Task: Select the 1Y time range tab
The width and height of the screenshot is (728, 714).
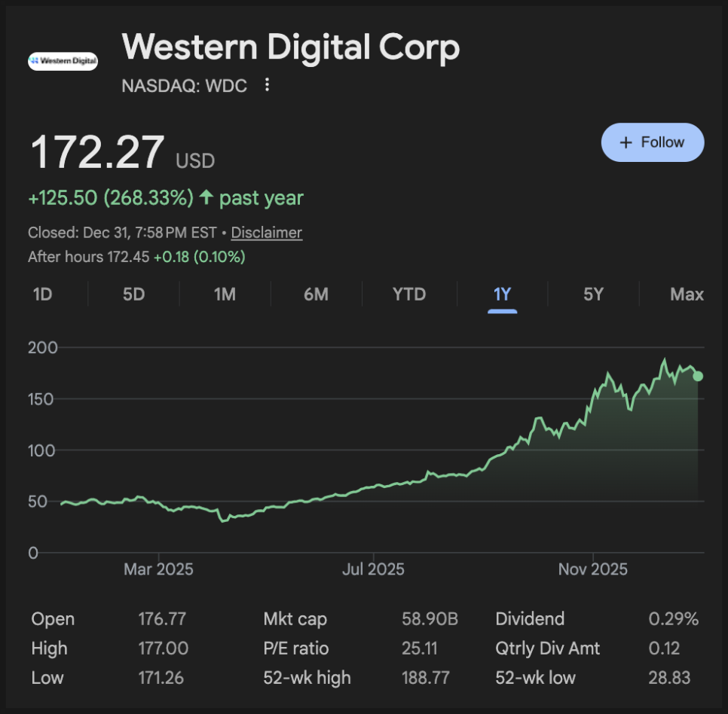Action: click(502, 294)
